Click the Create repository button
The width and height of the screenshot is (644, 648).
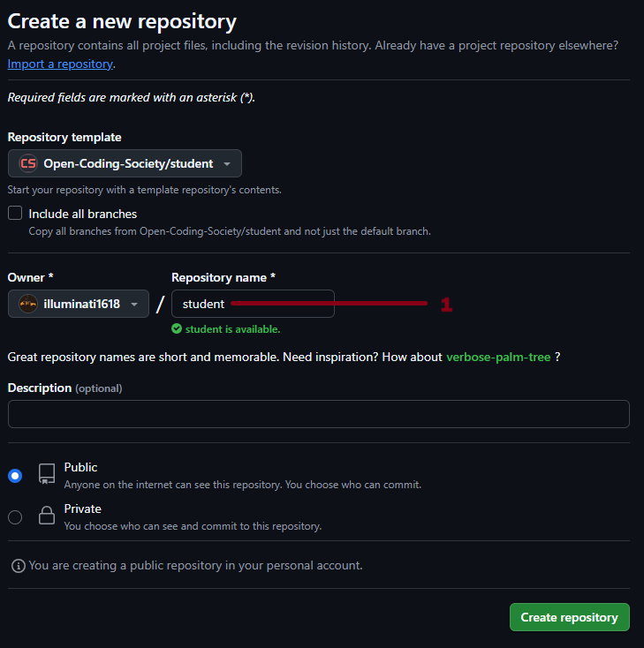569,617
